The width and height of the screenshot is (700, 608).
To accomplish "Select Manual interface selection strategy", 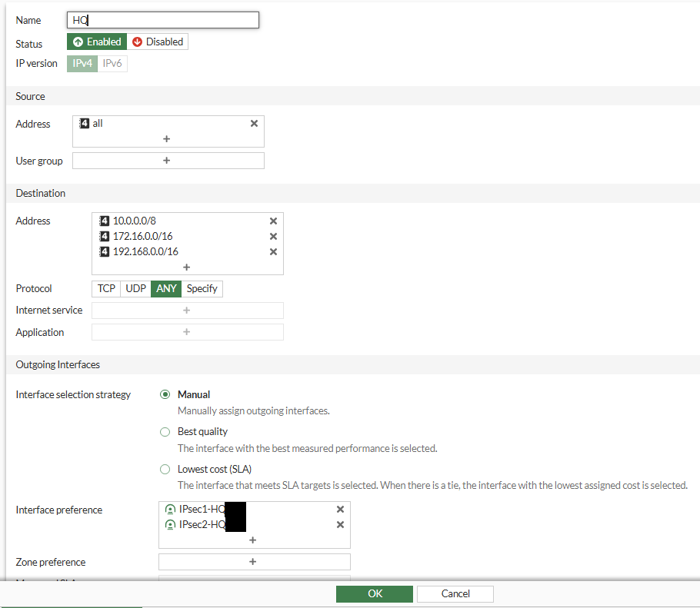I will point(165,394).
